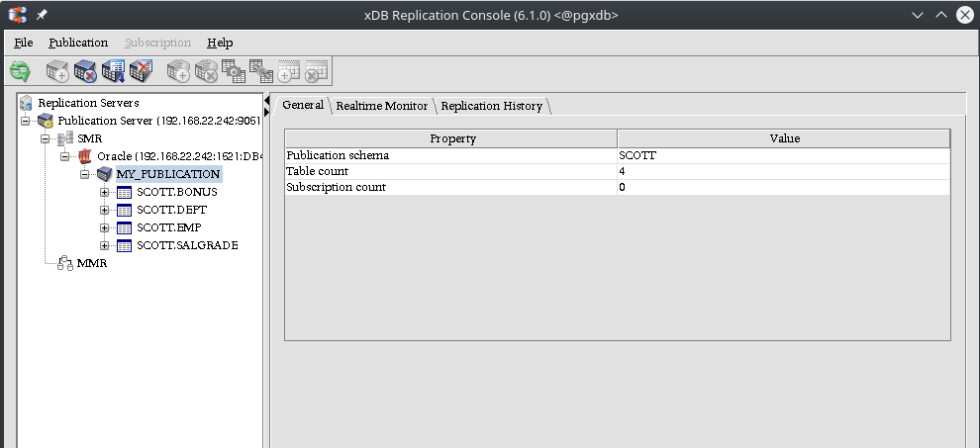Click the greyed calendar toolbar icon with a plus
Screen dimensions: 980x448
coord(289,71)
